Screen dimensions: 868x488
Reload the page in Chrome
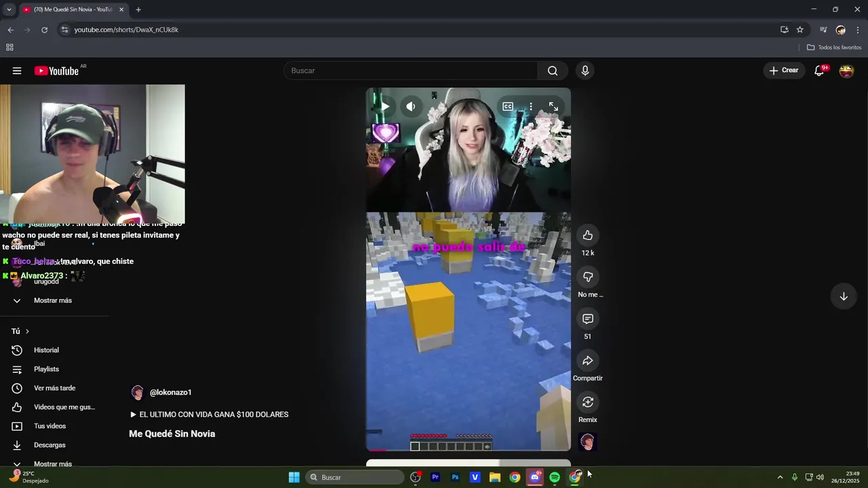(x=44, y=30)
